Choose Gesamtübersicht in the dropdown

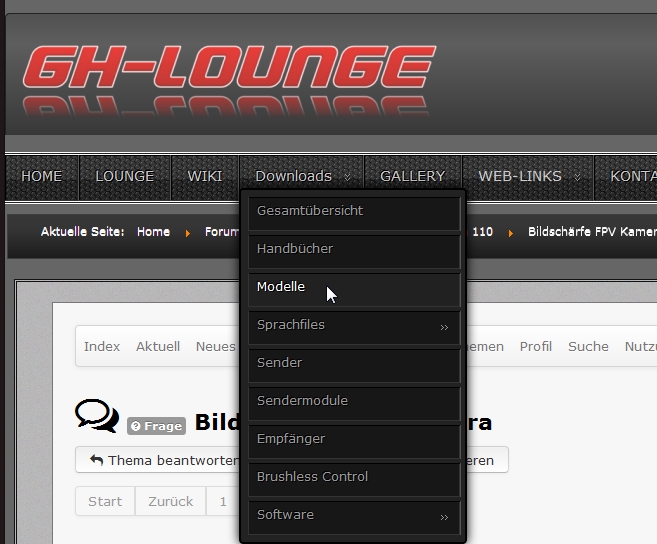click(310, 211)
